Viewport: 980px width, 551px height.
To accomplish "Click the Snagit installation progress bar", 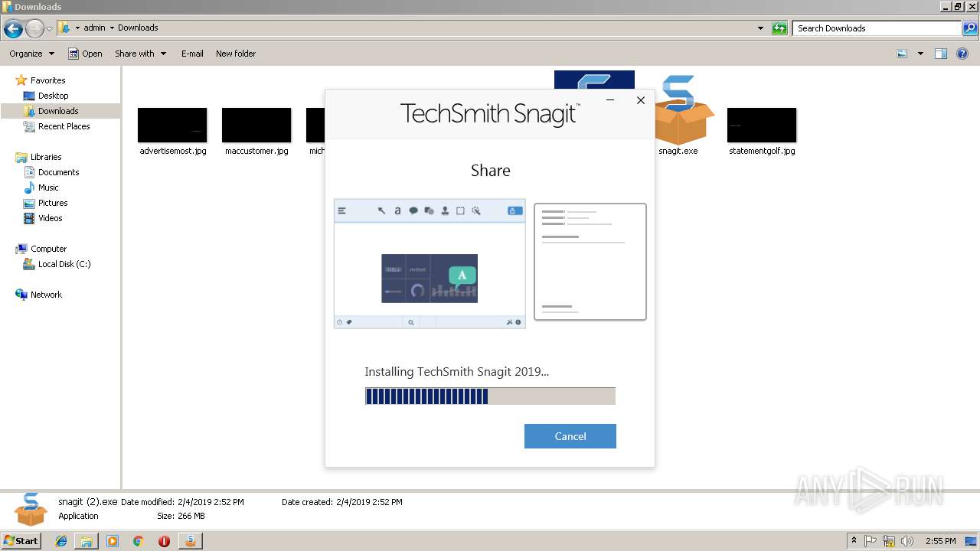I will pos(490,396).
